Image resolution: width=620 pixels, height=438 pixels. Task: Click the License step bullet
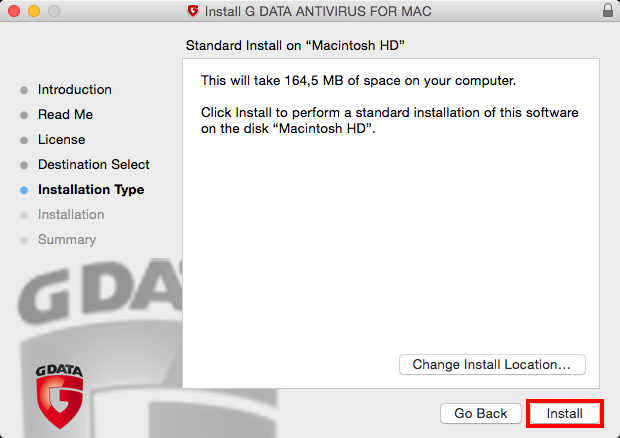click(x=24, y=140)
